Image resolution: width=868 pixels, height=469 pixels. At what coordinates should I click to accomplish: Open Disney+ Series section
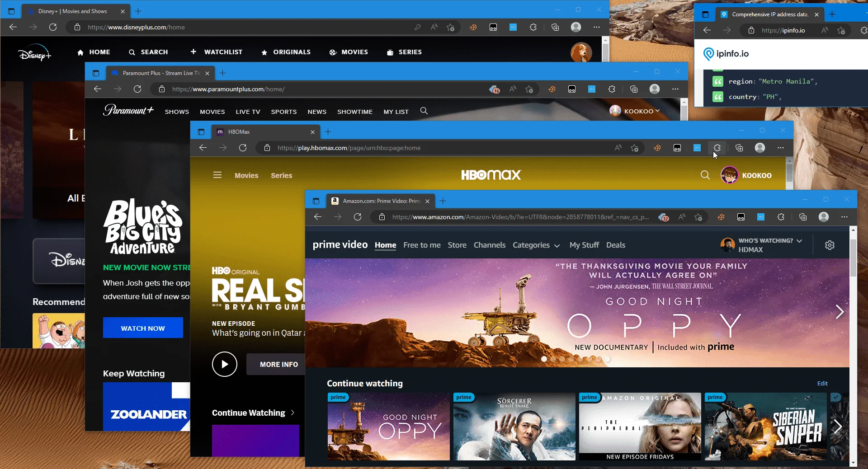[x=404, y=52]
